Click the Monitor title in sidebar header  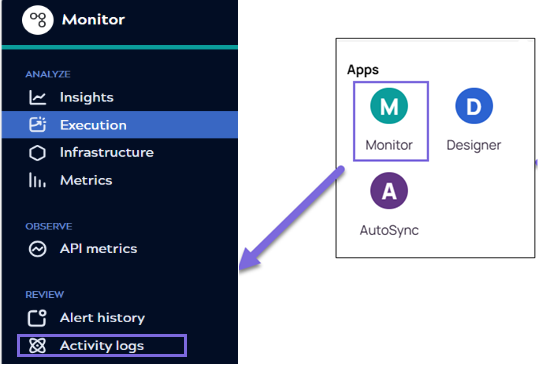click(x=93, y=20)
